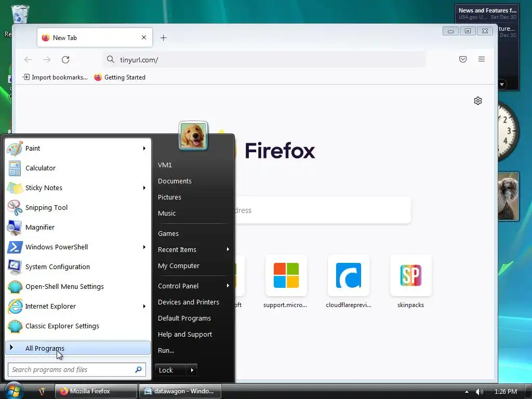532x399 pixels.
Task: Click the volume speaker tray icon
Action: (x=479, y=392)
